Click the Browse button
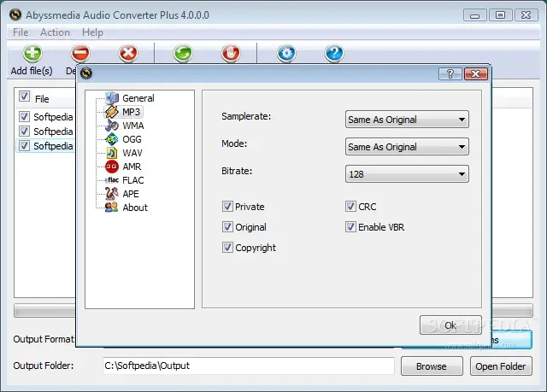The image size is (547, 392). (432, 366)
